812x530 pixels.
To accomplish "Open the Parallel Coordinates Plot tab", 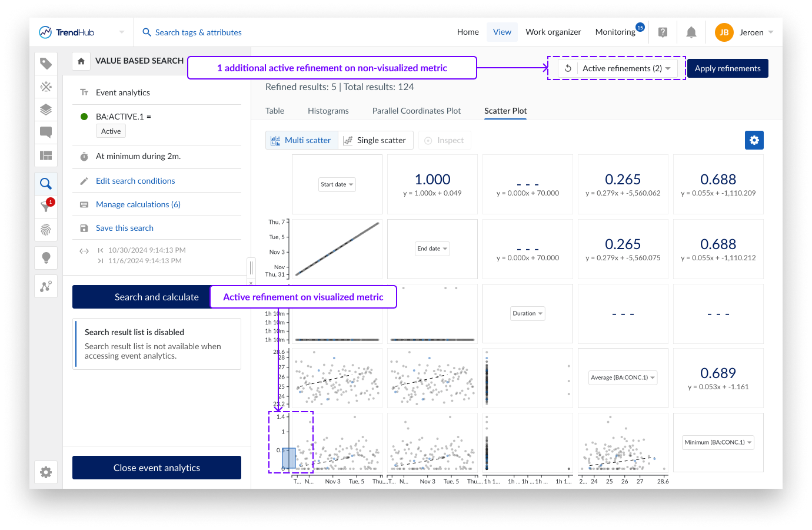I will pyautogui.click(x=416, y=111).
